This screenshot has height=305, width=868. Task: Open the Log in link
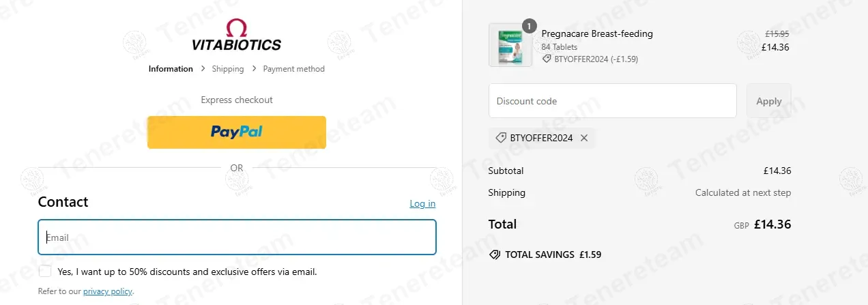tap(422, 203)
